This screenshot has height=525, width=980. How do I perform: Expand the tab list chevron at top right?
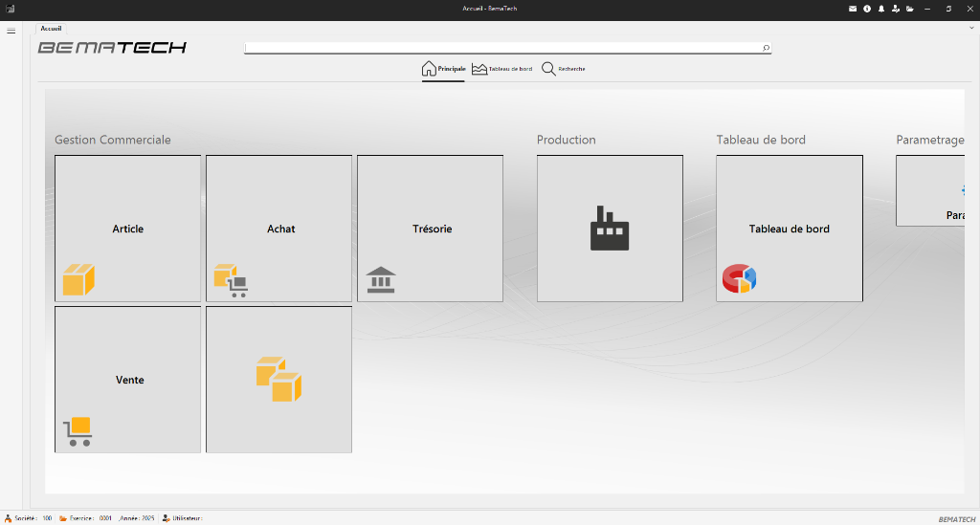point(971,28)
